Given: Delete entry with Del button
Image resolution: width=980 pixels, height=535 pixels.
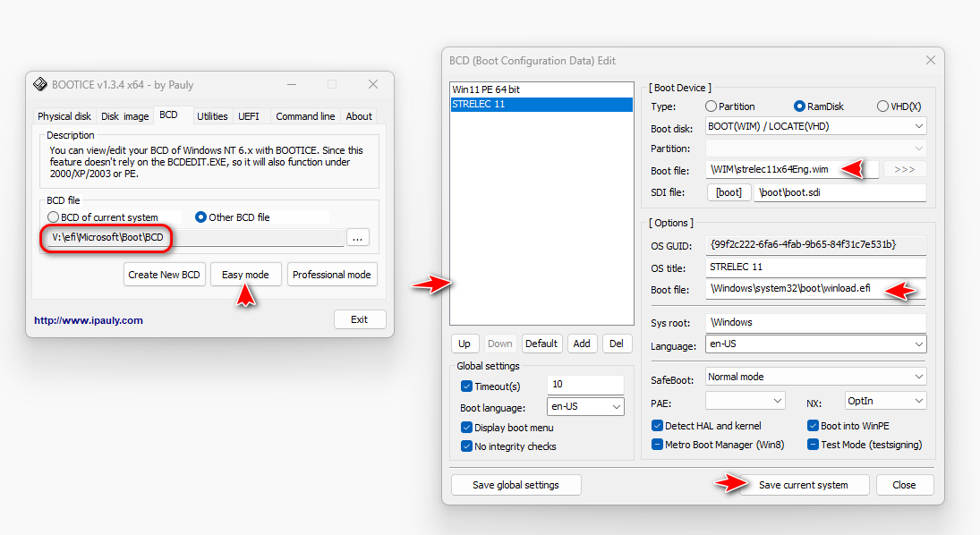Looking at the screenshot, I should [x=617, y=344].
